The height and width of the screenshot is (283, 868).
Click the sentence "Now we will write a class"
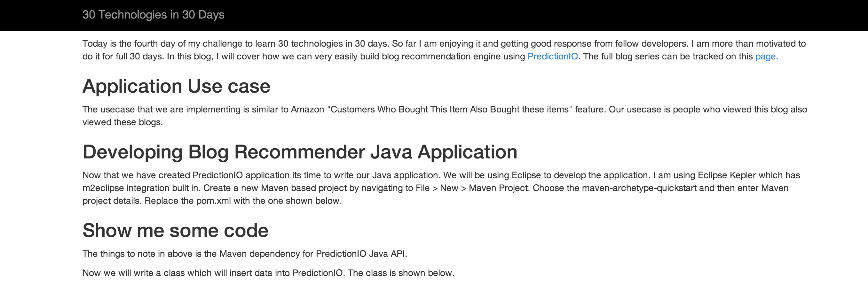pyautogui.click(x=268, y=273)
